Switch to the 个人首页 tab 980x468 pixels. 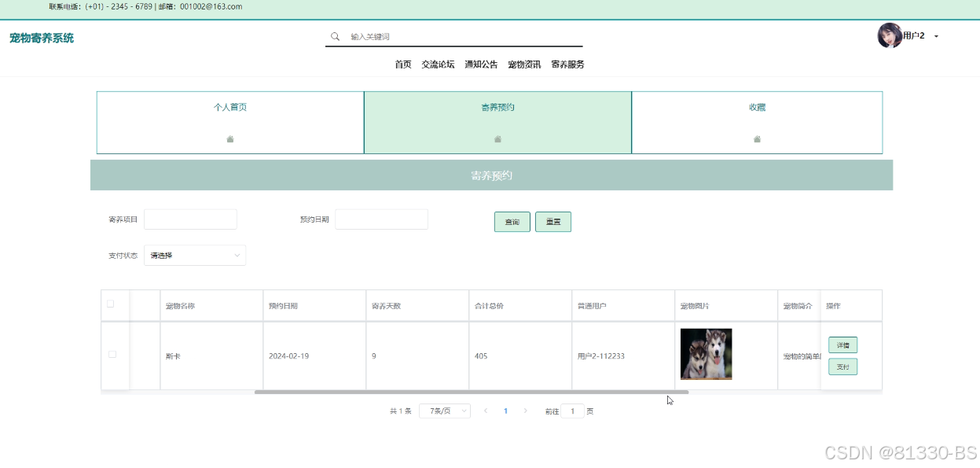[x=230, y=123]
